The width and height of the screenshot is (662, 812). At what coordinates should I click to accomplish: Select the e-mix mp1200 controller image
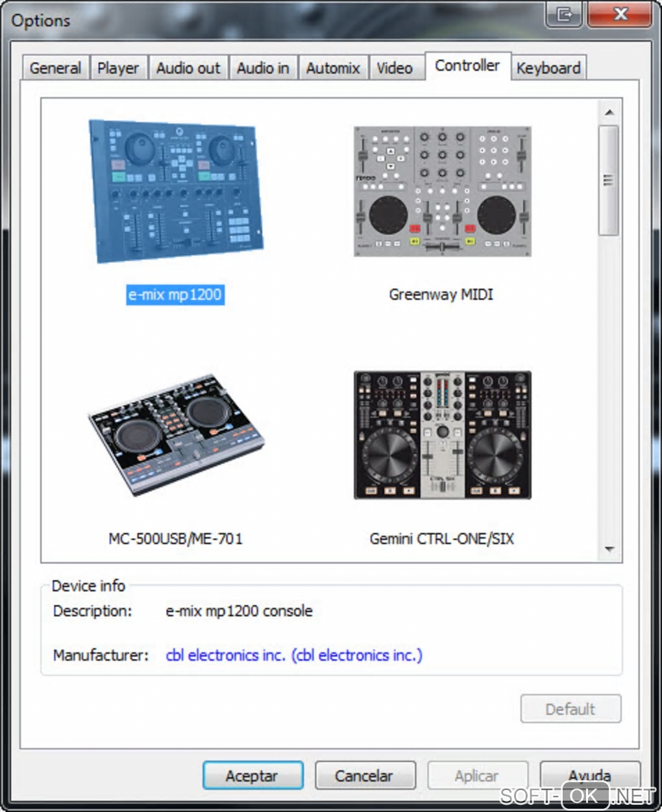tap(176, 191)
